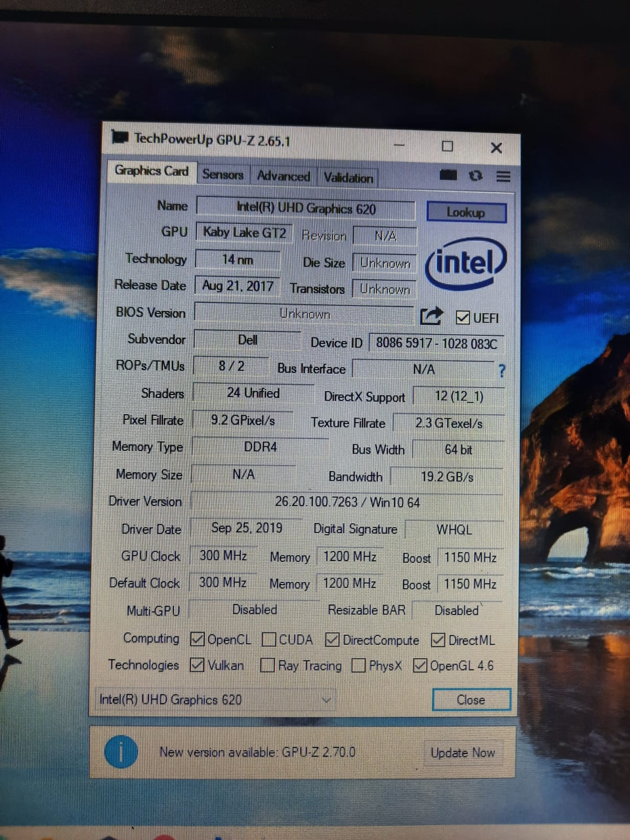Click the Digital Signature value WHQL

[x=454, y=530]
